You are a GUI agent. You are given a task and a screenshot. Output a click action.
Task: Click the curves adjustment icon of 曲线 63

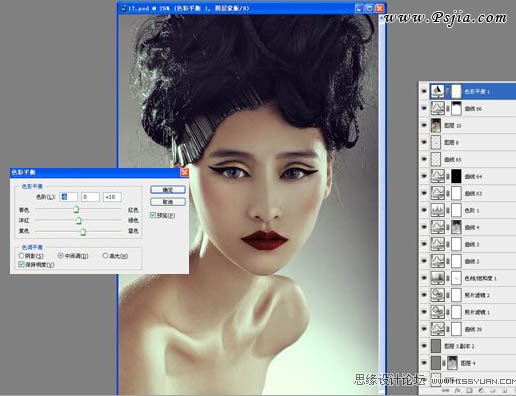[437, 193]
